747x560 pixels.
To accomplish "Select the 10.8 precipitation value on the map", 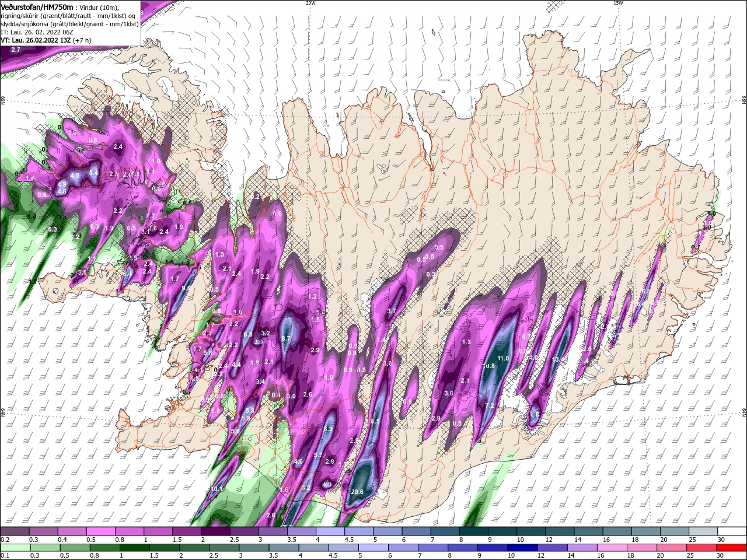I will click(488, 366).
